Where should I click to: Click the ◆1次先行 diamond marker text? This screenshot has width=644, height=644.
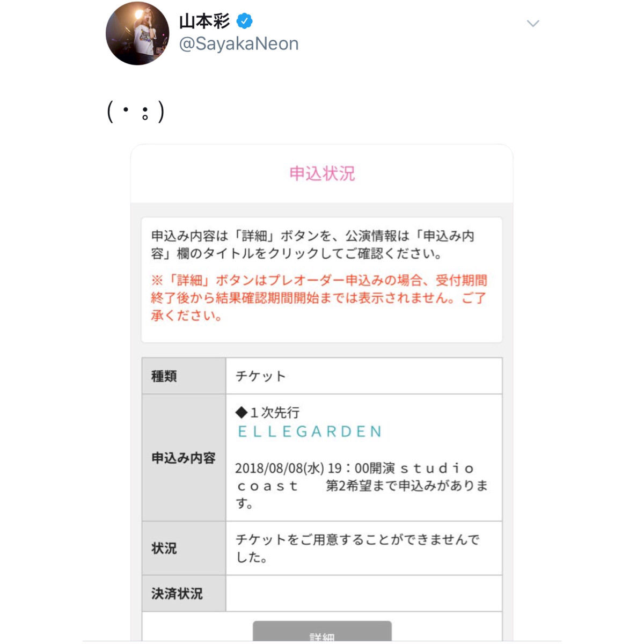267,412
